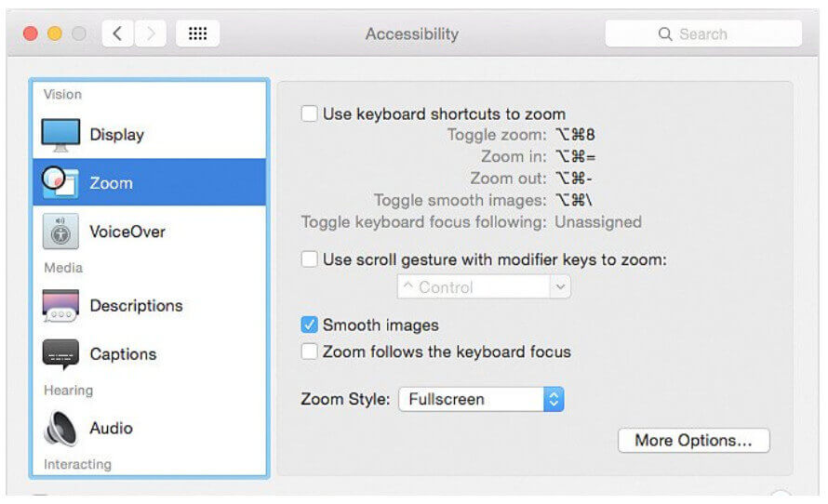Check Zoom follows the keyboard focus
The height and width of the screenshot is (504, 828).
tap(310, 352)
